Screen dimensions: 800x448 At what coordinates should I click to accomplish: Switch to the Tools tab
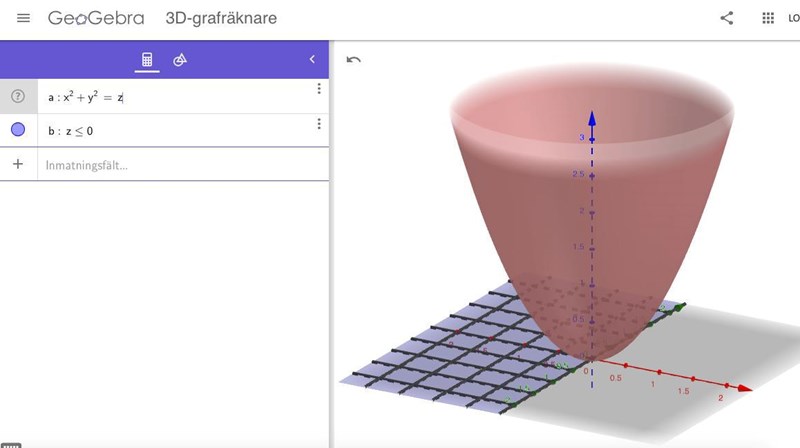pos(180,60)
